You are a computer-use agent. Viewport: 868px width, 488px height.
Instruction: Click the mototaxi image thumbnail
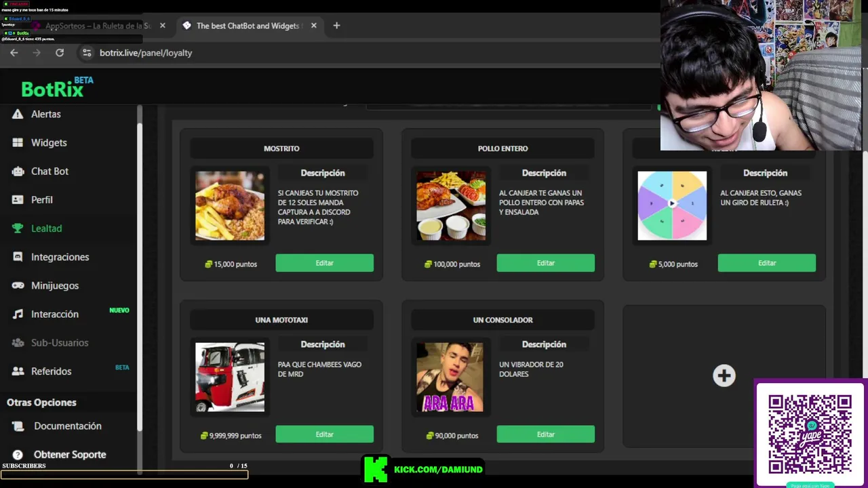230,377
